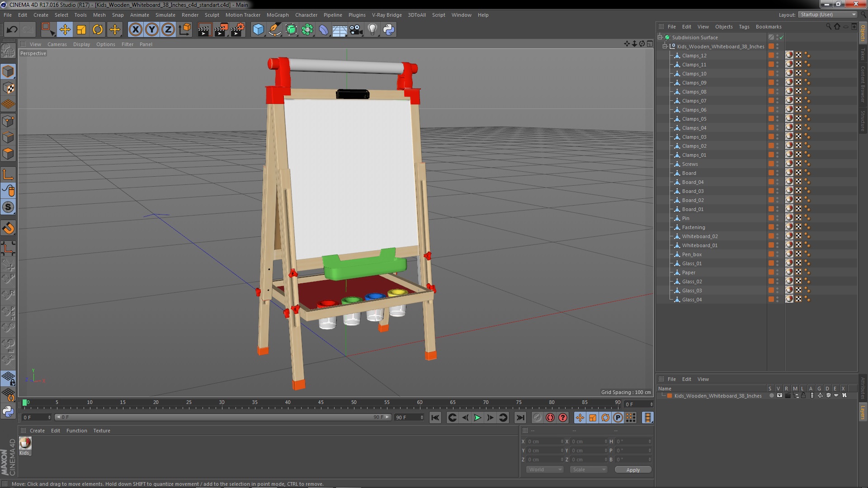Select the Pen_box object
868x488 pixels.
pyautogui.click(x=692, y=254)
